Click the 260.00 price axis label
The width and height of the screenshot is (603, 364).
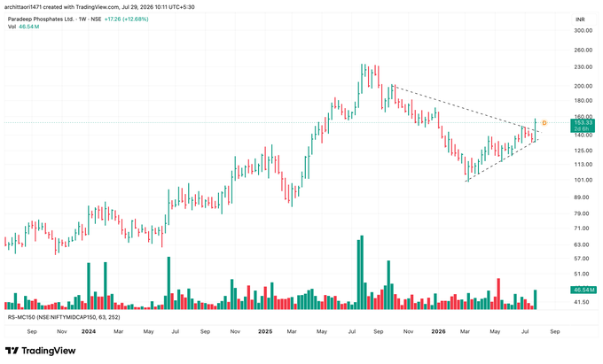coord(583,50)
